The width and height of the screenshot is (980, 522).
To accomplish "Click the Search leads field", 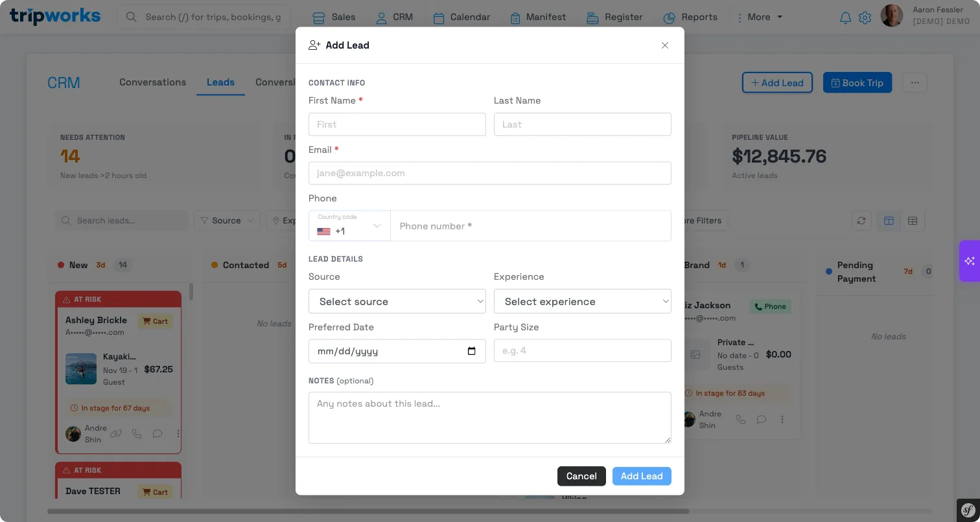I will pyautogui.click(x=122, y=220).
